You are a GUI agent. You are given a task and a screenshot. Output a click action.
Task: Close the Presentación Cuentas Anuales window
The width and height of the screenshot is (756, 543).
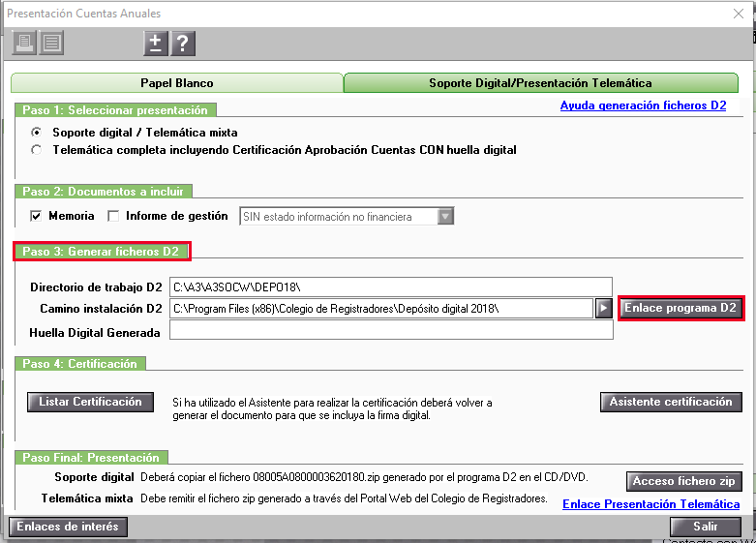point(739,14)
